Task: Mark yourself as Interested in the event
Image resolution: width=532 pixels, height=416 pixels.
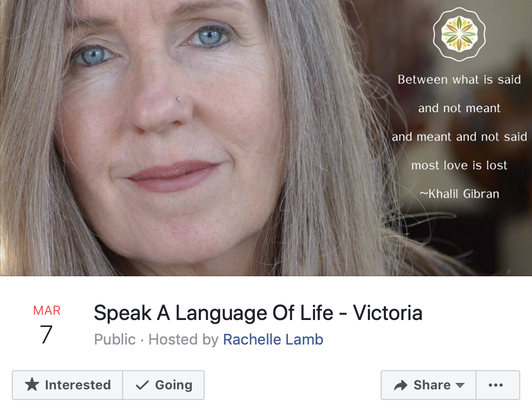Action: point(68,385)
